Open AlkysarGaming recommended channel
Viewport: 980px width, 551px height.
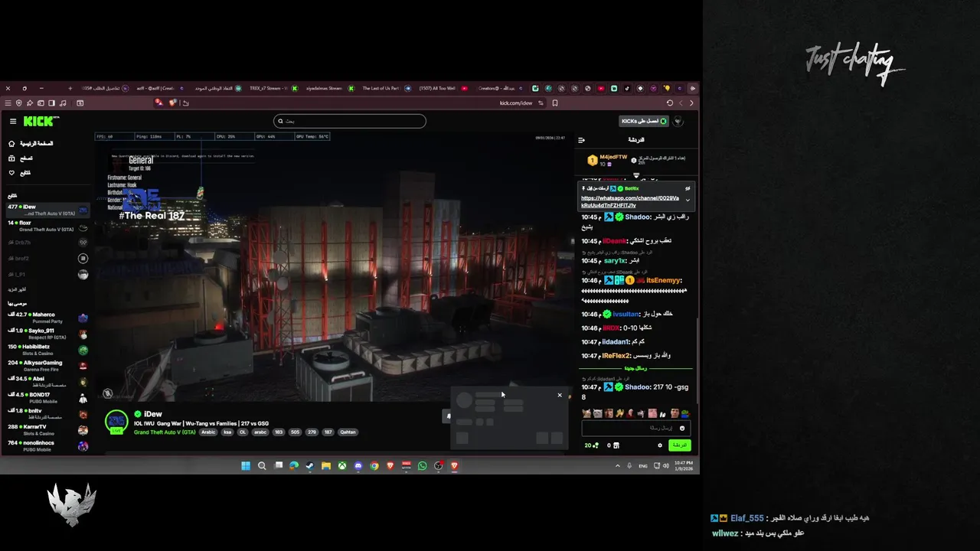(47, 366)
